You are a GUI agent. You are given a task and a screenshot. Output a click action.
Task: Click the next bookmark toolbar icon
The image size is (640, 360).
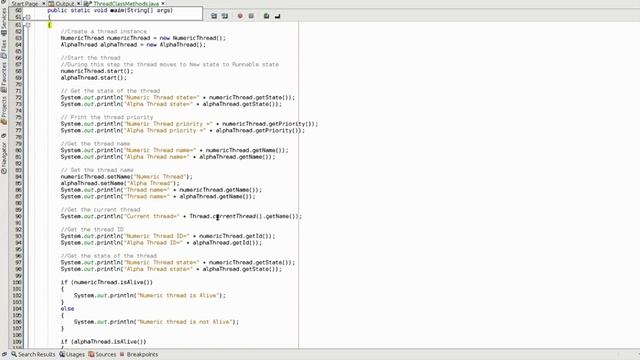coord(225,16)
